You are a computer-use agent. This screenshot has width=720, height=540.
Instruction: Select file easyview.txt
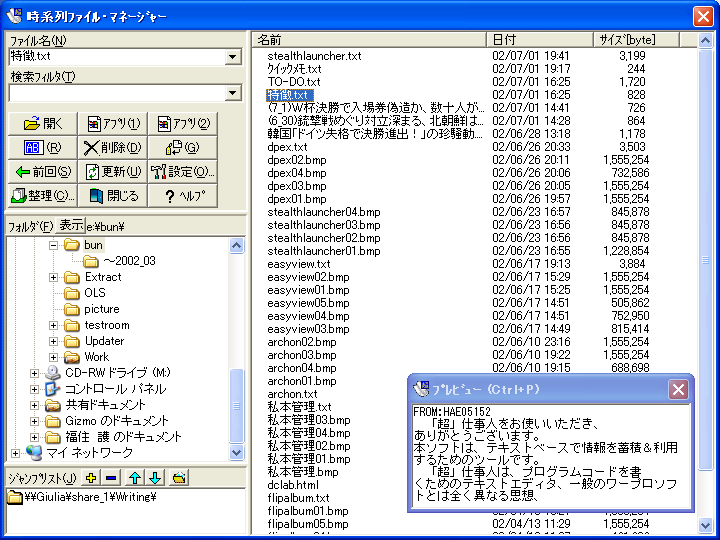point(299,264)
